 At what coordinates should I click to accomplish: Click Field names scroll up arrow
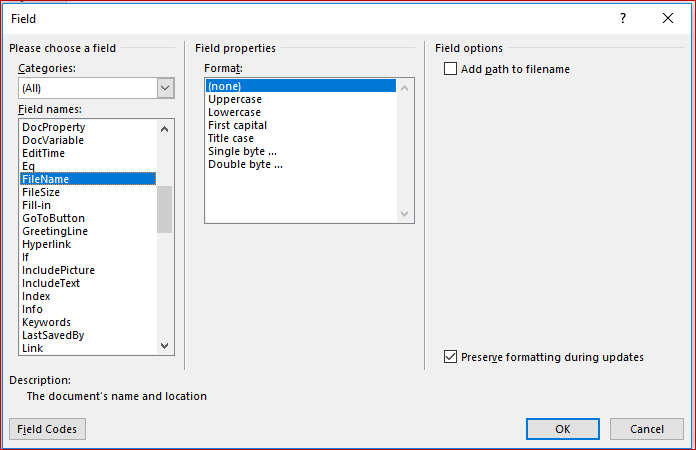pos(165,129)
